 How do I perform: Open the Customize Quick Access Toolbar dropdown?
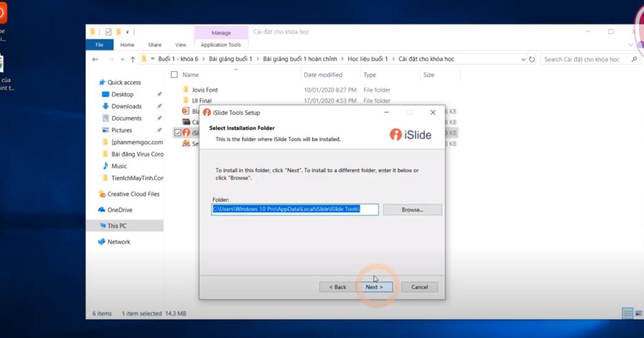(x=128, y=32)
